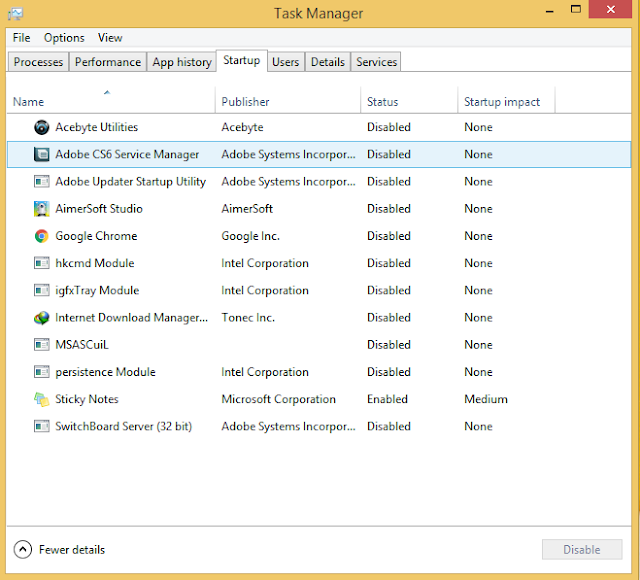640x580 pixels.
Task: Select Adobe Updater Startup Utility name
Action: (131, 182)
